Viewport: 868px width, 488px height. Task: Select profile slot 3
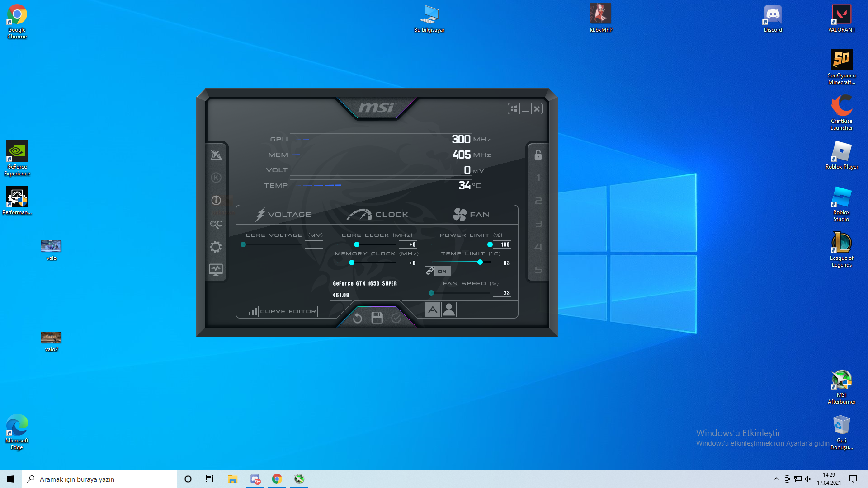538,224
